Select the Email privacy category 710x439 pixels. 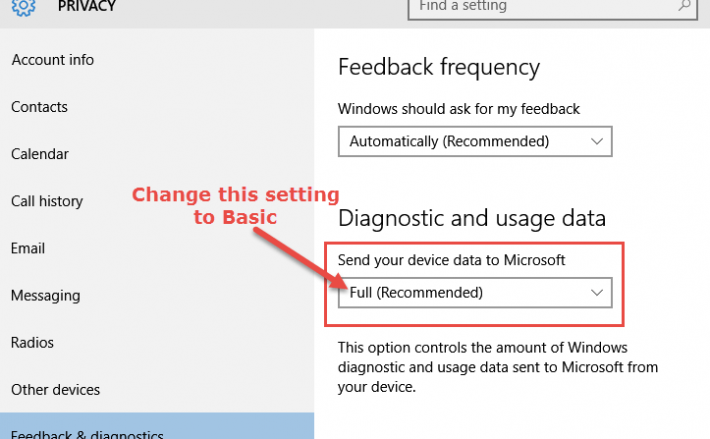pos(28,248)
